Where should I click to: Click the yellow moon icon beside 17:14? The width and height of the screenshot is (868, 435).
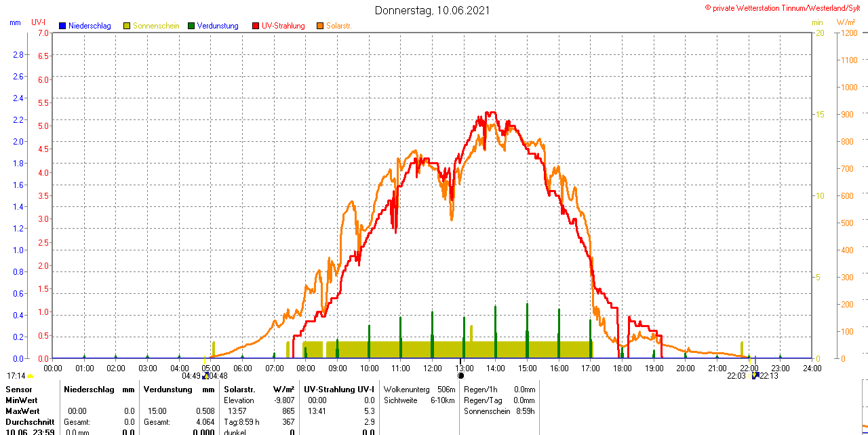30,376
